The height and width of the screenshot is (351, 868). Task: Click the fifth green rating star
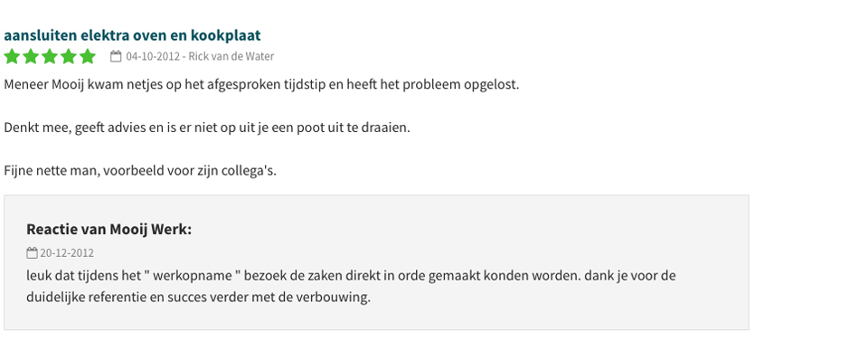(88, 56)
